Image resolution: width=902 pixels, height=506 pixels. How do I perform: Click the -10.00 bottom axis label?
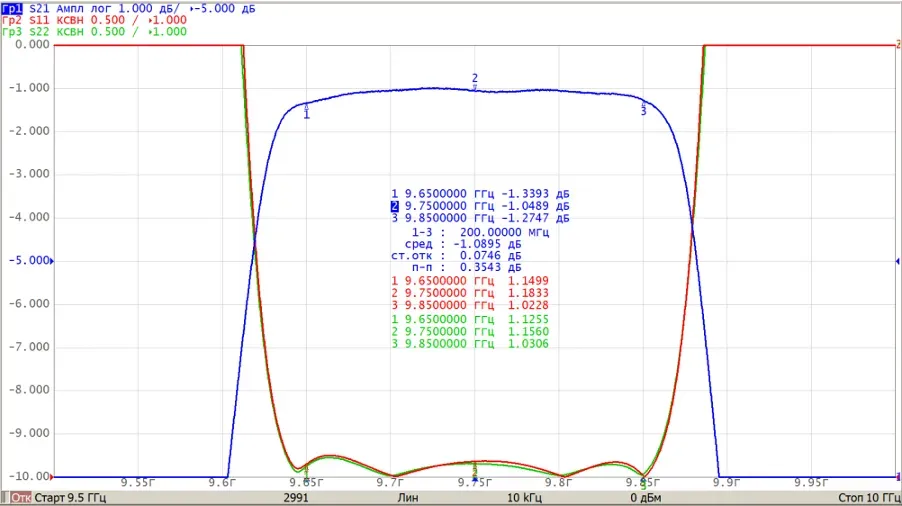coord(29,476)
